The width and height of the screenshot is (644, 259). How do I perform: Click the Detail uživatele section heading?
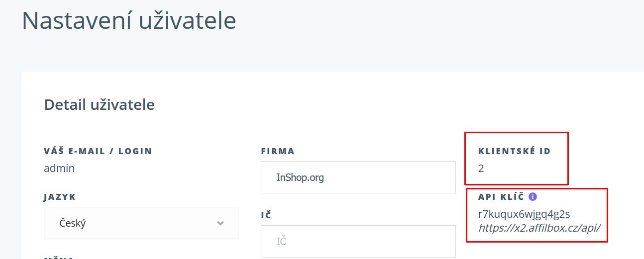pos(100,105)
